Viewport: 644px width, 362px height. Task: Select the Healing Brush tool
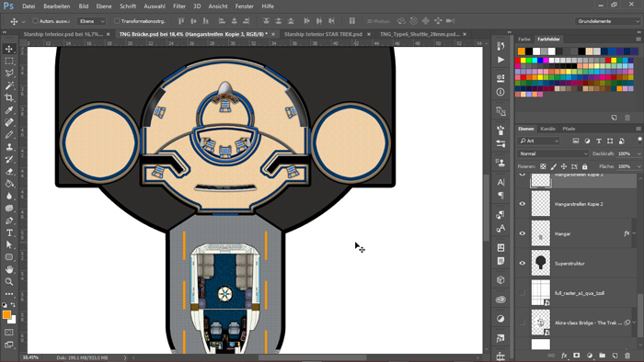(x=9, y=122)
